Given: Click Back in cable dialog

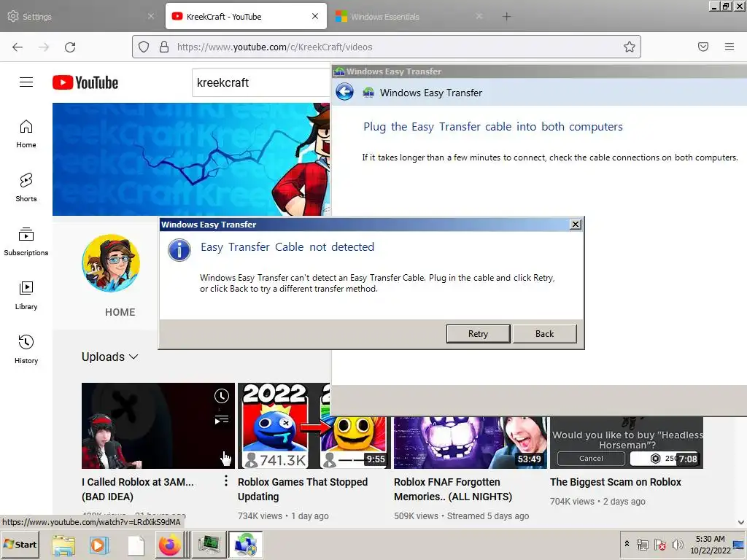Looking at the screenshot, I should 544,334.
